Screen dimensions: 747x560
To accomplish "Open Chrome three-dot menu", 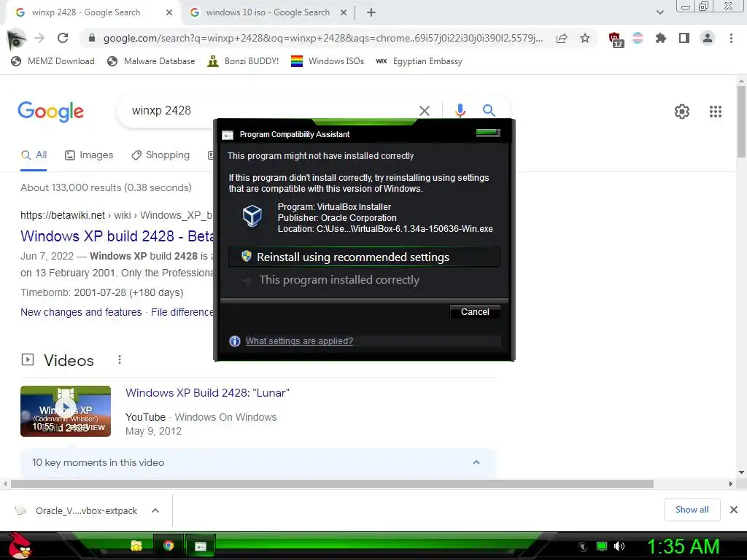I will point(731,38).
